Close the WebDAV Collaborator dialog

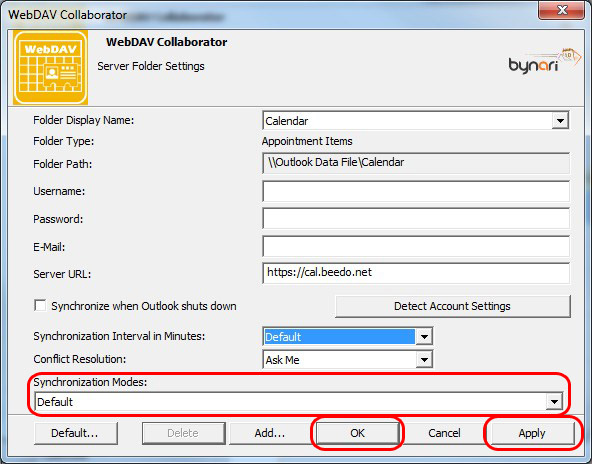[561, 10]
